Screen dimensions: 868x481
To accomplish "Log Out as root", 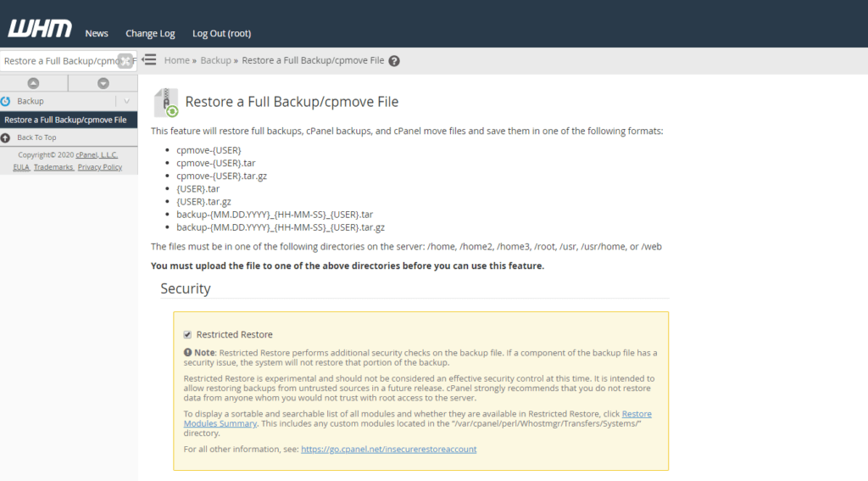I will pos(221,33).
